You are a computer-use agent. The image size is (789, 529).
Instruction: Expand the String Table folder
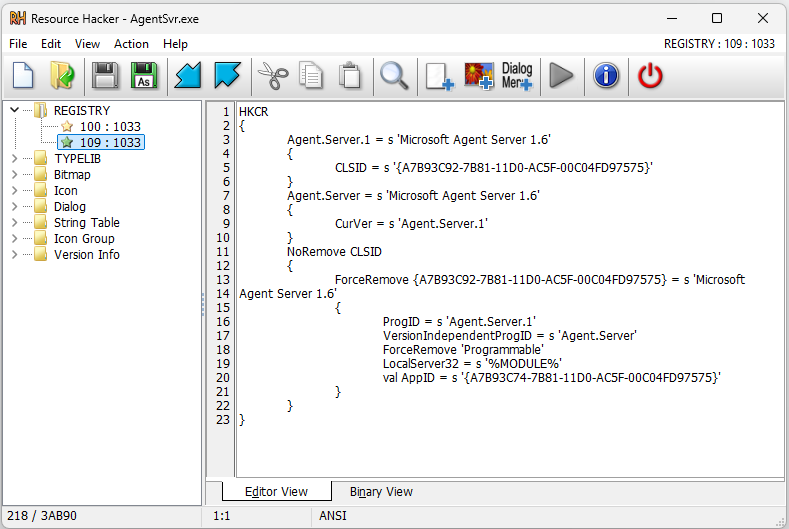pyautogui.click(x=14, y=223)
